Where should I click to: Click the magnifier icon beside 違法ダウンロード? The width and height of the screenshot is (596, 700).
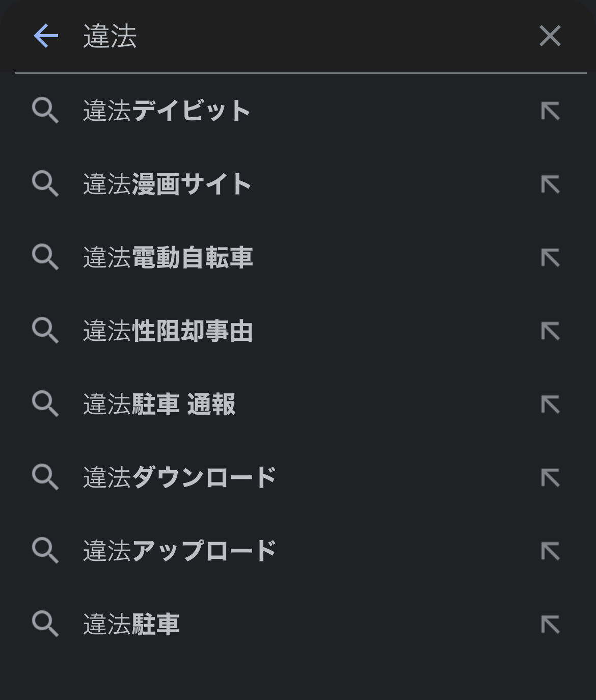[x=45, y=478]
